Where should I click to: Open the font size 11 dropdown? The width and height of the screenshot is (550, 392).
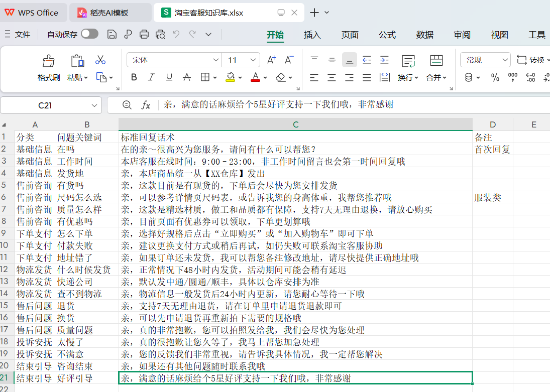pyautogui.click(x=253, y=60)
